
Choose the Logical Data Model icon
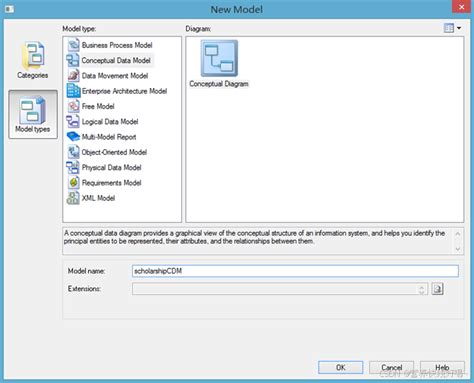[73, 121]
